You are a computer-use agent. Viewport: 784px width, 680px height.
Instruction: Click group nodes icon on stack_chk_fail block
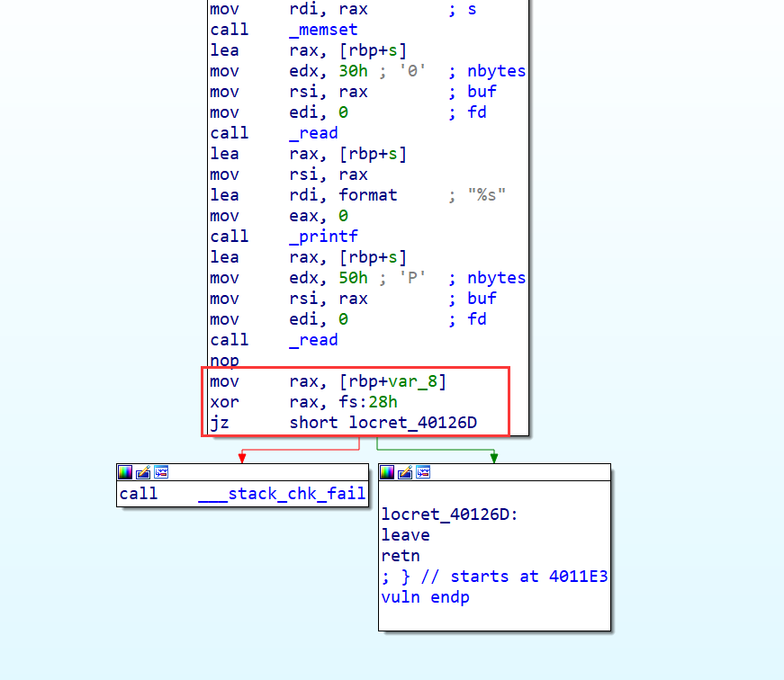(x=161, y=472)
